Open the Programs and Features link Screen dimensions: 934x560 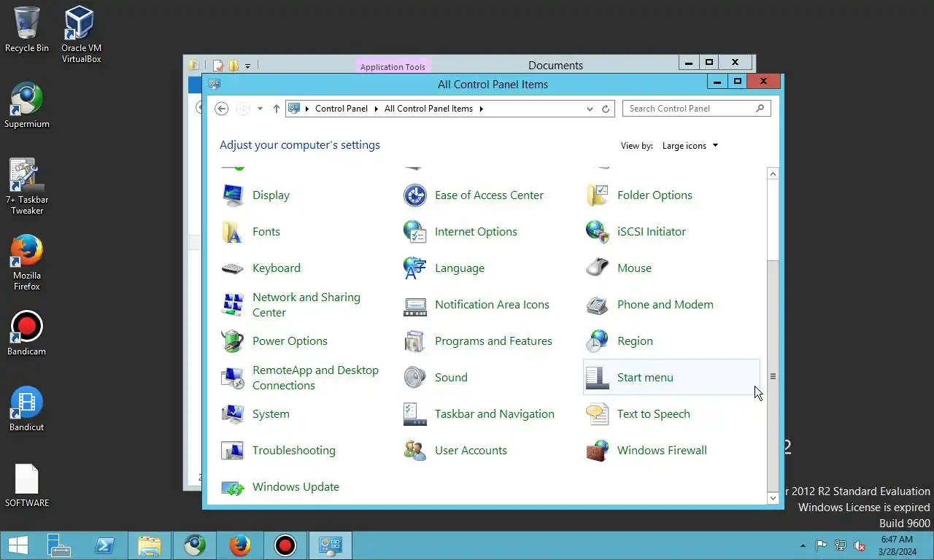(493, 341)
